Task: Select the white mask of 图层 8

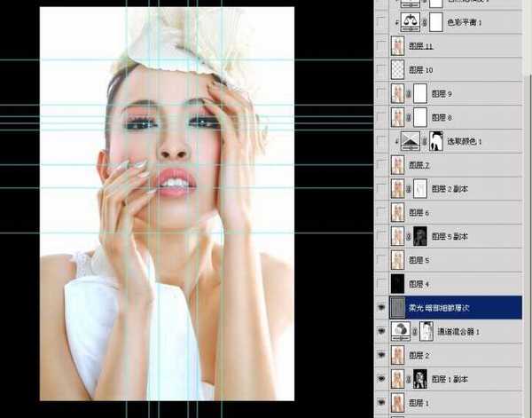Action: point(420,116)
